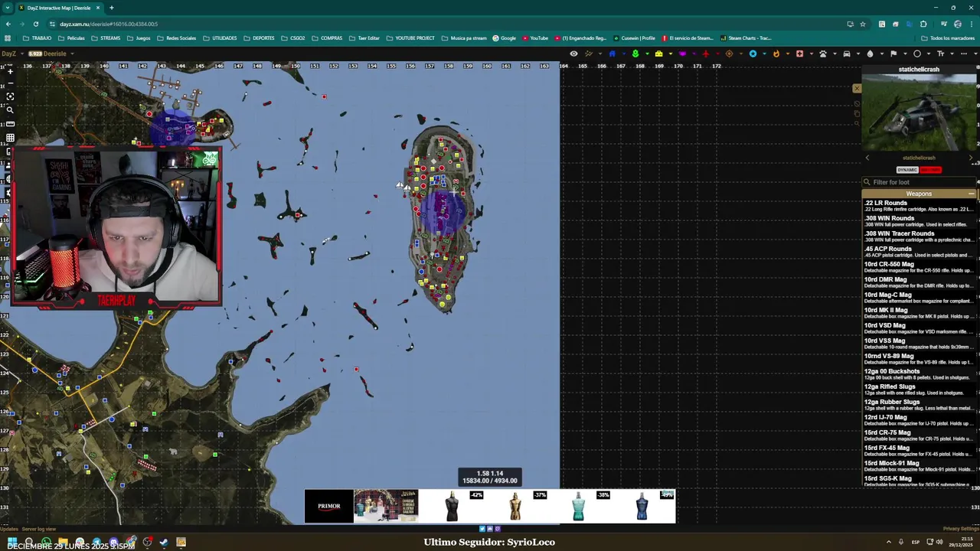Open the YouTube bookmark
This screenshot has height=551, width=980.
click(x=535, y=38)
